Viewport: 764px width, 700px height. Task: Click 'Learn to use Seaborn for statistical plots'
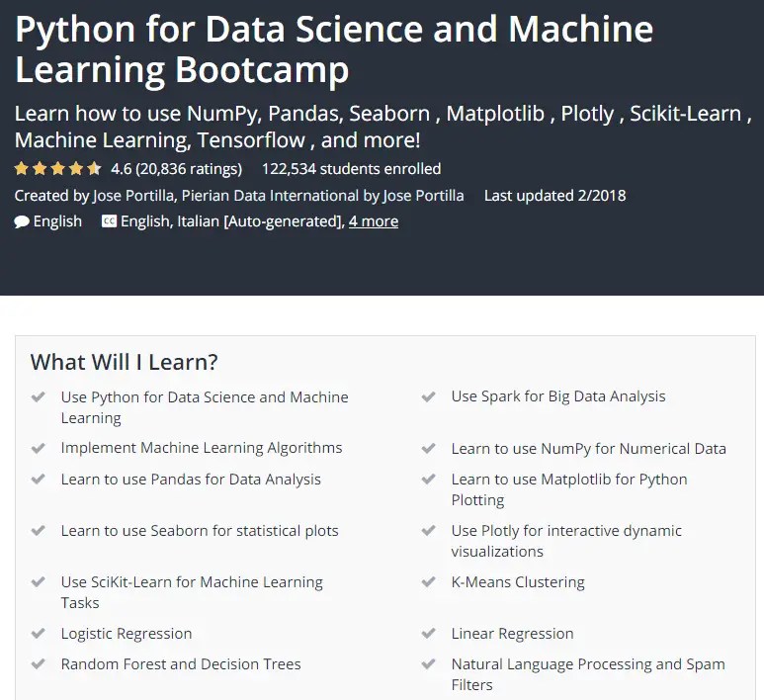[200, 530]
